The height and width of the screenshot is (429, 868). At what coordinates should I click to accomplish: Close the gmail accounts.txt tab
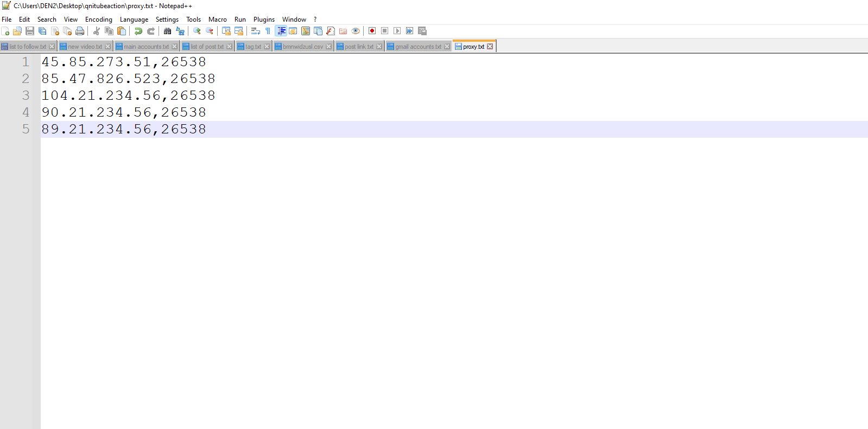point(447,47)
